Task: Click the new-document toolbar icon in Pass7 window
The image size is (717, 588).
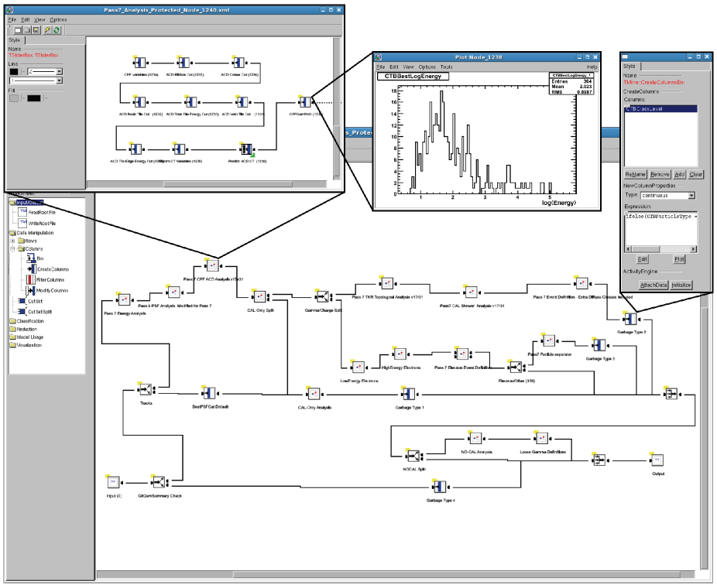Action: click(17, 30)
